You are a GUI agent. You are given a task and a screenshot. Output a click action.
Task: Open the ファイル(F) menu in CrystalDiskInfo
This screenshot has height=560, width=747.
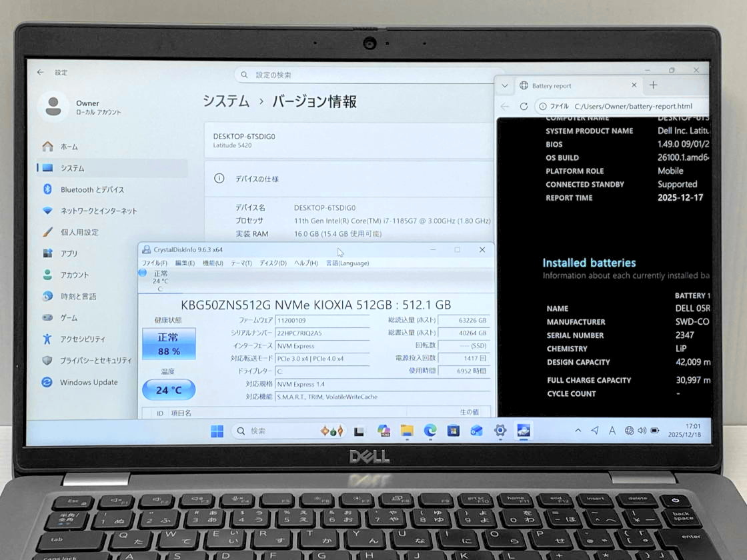tap(155, 263)
